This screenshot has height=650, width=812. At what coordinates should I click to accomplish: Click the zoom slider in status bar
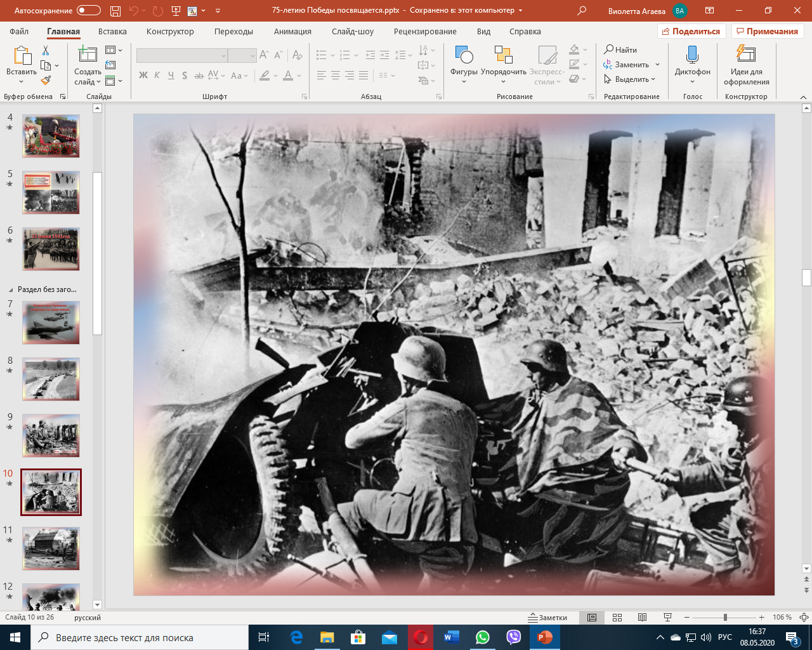click(724, 618)
